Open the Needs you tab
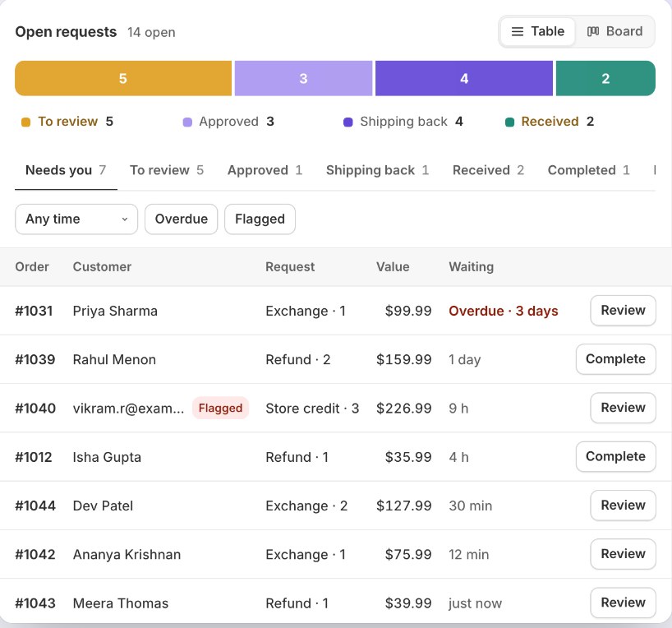Image resolution: width=672 pixels, height=628 pixels. pyautogui.click(x=66, y=170)
